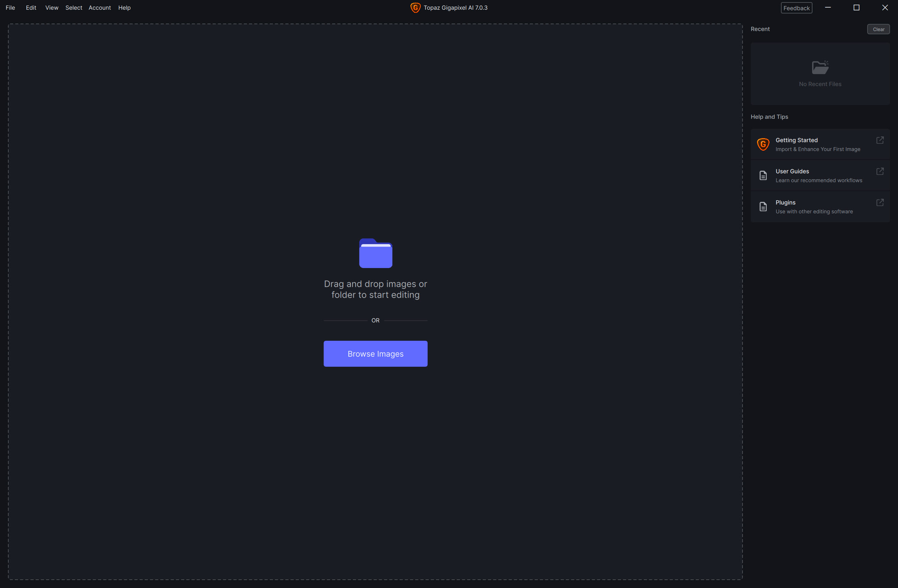Open User Guides external link arrow

(880, 171)
